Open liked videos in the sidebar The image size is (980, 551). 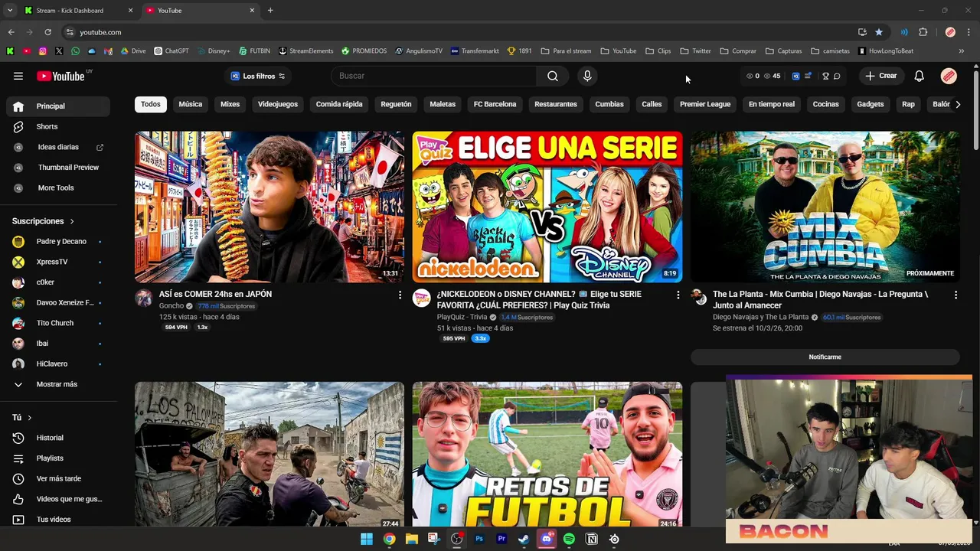58,499
